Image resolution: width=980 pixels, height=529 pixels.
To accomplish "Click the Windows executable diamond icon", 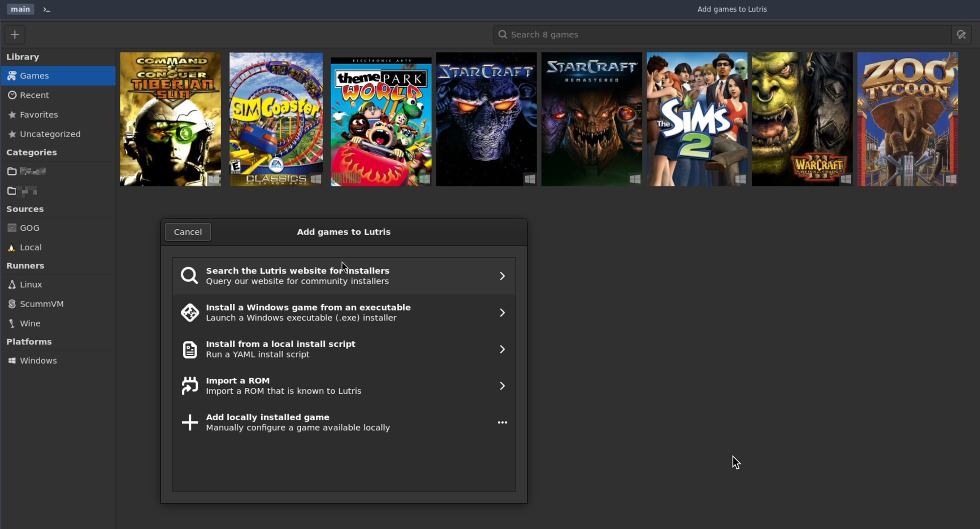I will pos(190,313).
